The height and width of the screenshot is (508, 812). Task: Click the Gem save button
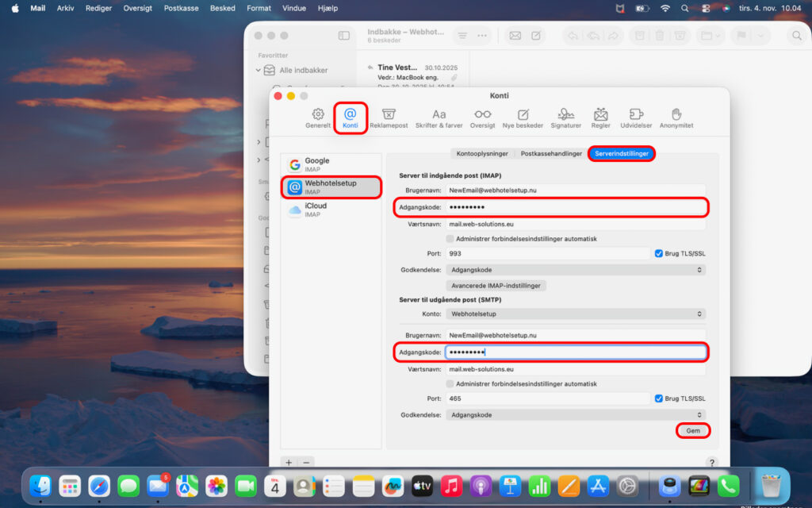pyautogui.click(x=692, y=430)
